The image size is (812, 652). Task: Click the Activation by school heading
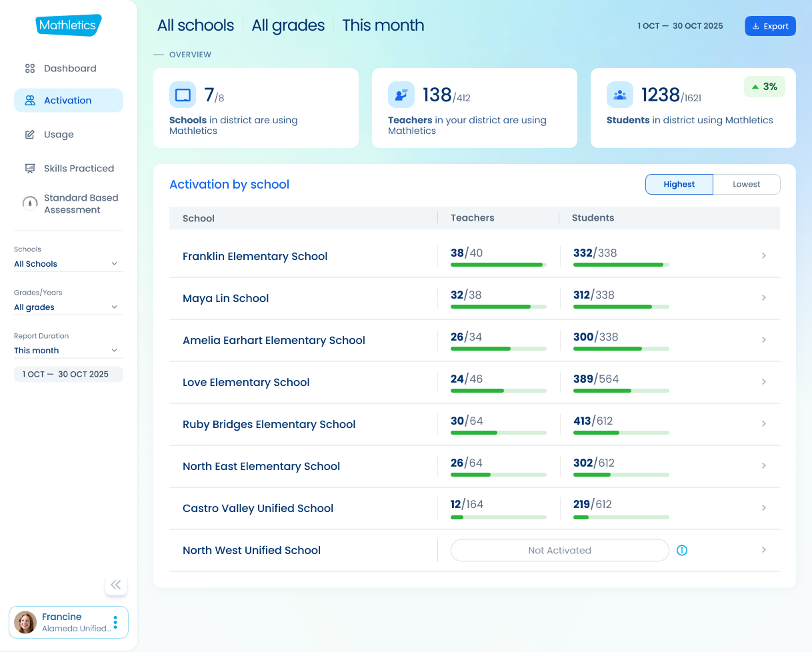click(229, 185)
